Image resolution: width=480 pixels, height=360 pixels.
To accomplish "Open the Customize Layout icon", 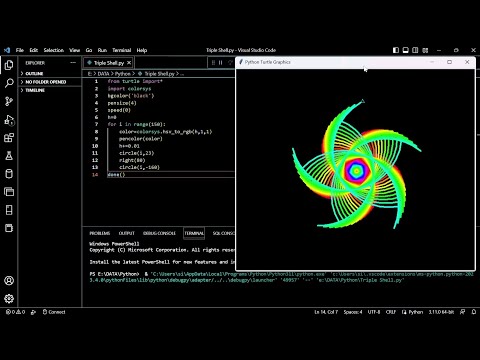I will [x=425, y=50].
